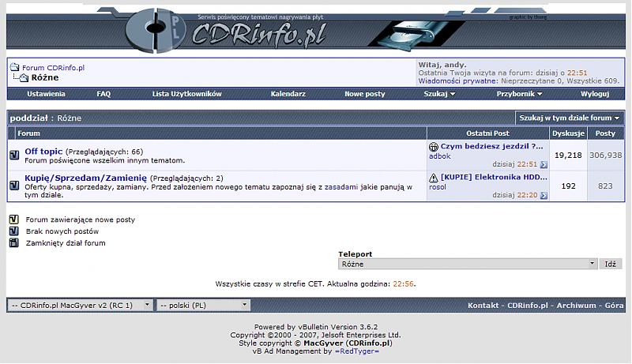The image size is (632, 364).
Task: Open the Szukaj dropdown menu
Action: (439, 94)
